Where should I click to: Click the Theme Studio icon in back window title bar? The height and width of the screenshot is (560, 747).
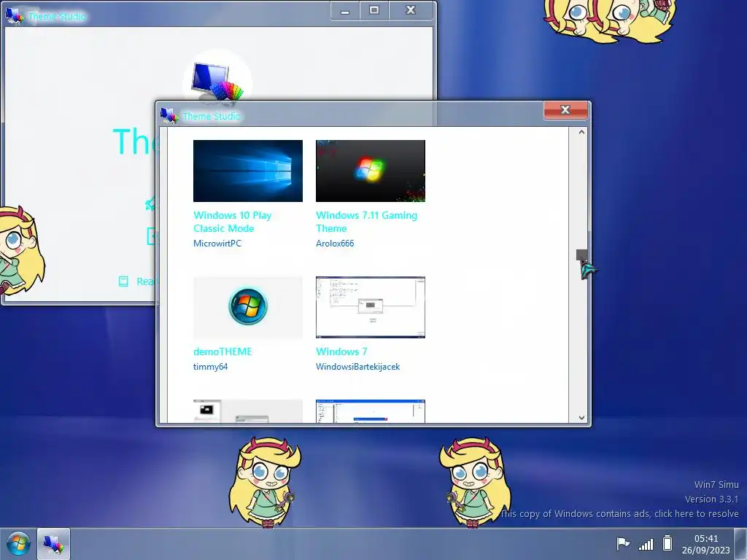15,15
